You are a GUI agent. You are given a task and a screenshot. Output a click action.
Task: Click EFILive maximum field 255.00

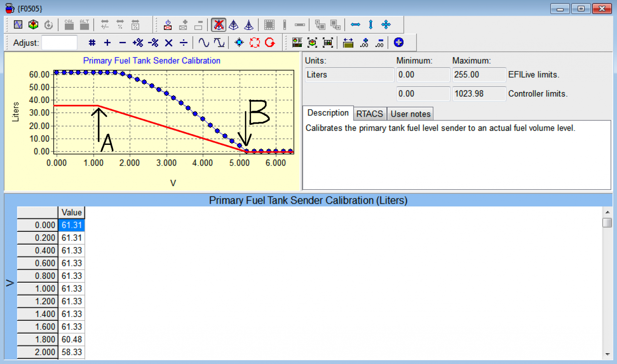[x=479, y=75]
